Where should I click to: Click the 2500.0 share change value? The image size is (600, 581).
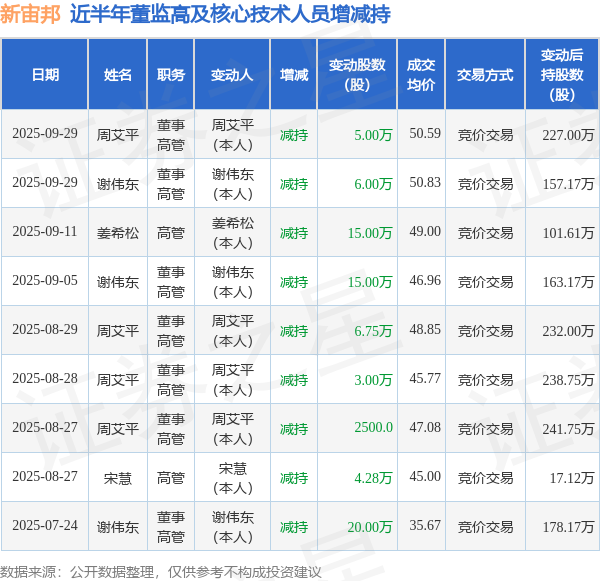(373, 428)
